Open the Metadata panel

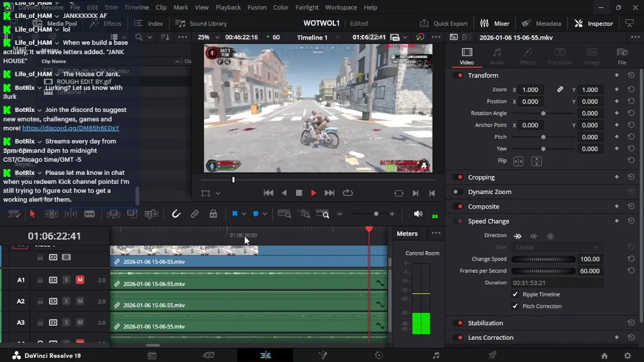[541, 24]
